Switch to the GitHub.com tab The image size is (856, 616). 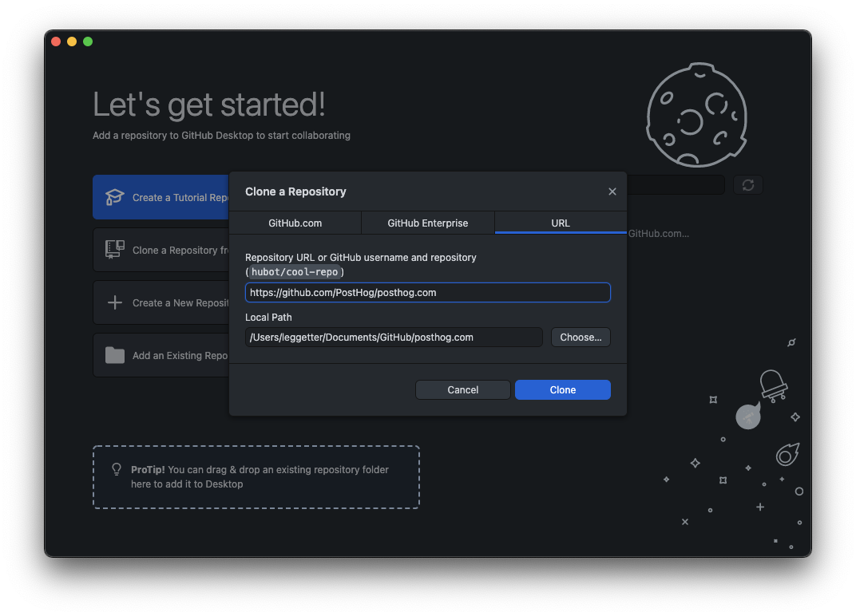pyautogui.click(x=295, y=223)
